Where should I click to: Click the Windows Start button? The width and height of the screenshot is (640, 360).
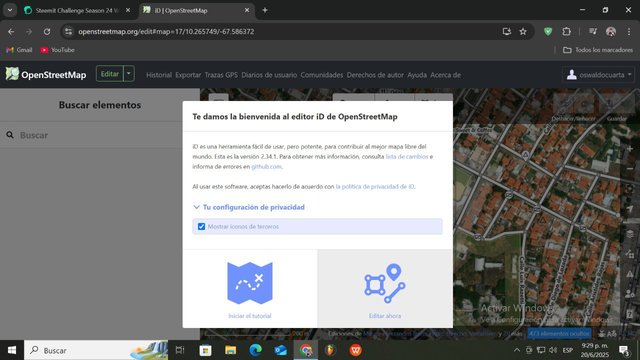pos(12,350)
